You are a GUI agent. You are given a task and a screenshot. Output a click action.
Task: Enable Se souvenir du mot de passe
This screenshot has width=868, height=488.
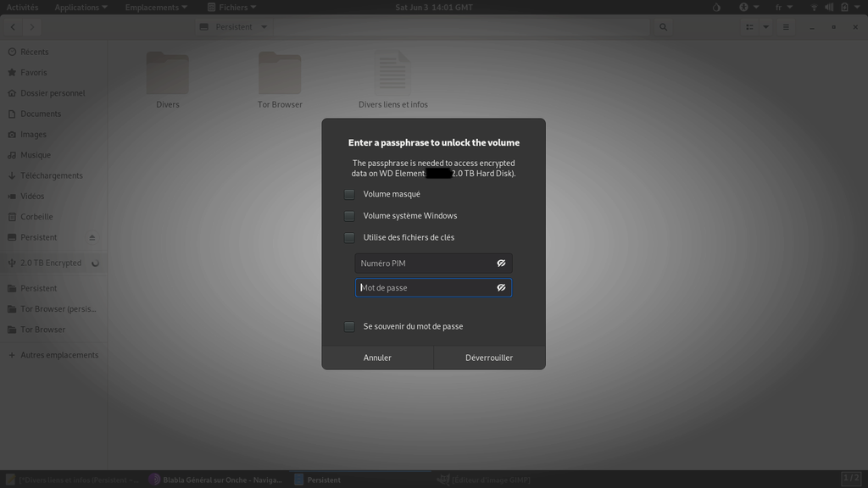coord(349,327)
